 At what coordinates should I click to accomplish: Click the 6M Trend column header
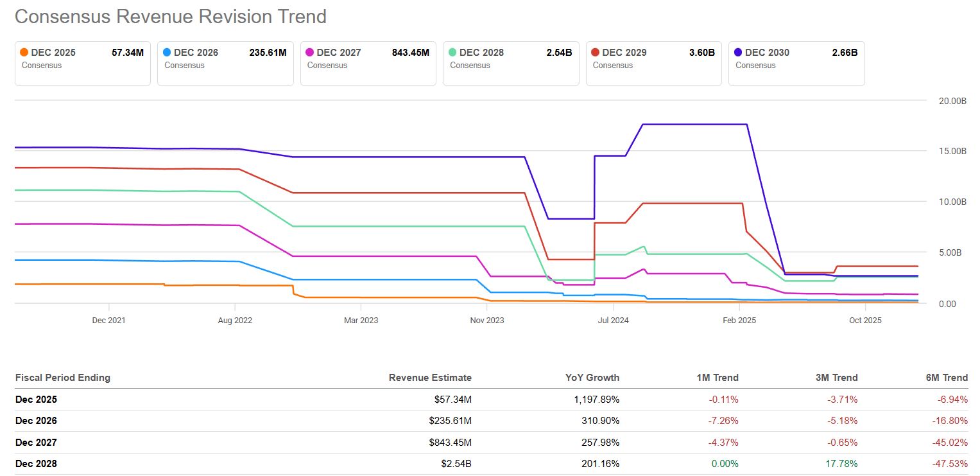[x=946, y=378]
